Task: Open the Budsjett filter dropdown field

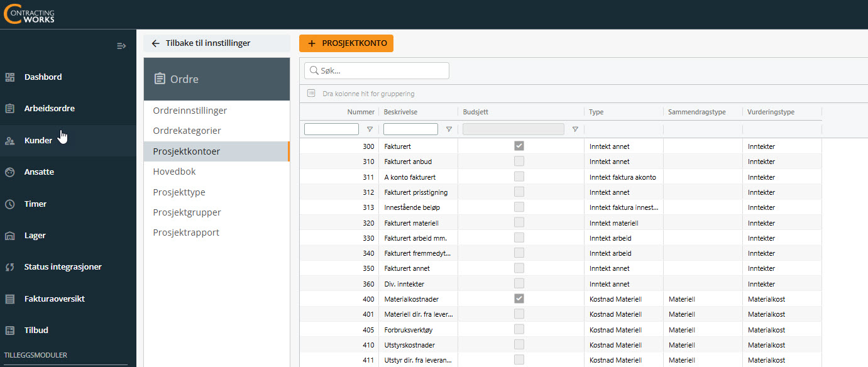Action: click(513, 129)
